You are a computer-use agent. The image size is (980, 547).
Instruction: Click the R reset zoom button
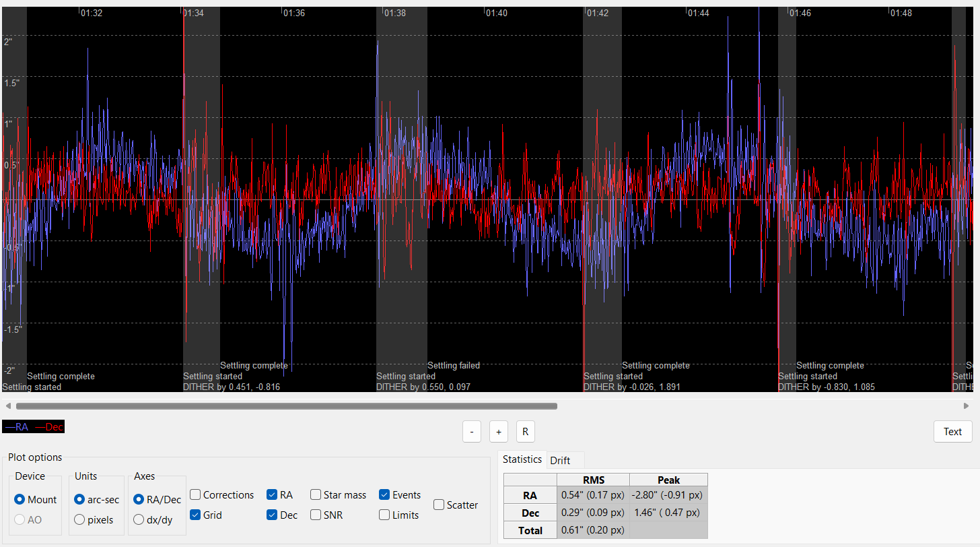point(526,431)
